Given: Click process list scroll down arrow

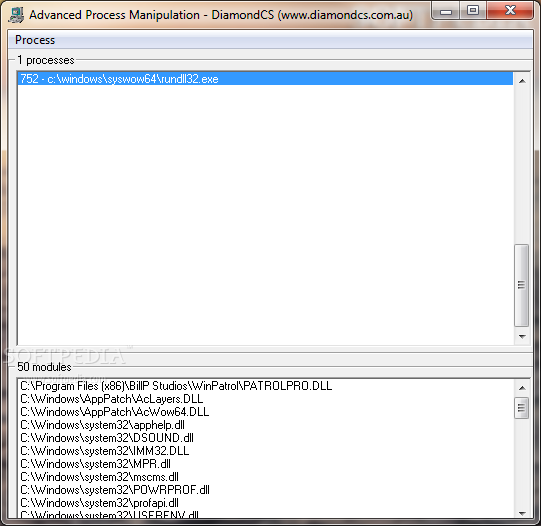Looking at the screenshot, I should coord(522,336).
